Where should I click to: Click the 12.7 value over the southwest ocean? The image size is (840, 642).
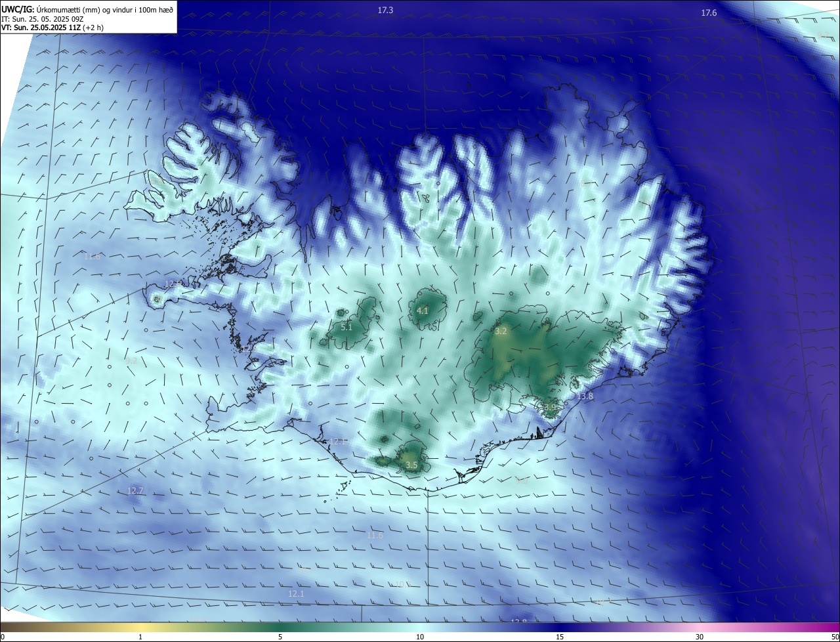click(x=135, y=490)
